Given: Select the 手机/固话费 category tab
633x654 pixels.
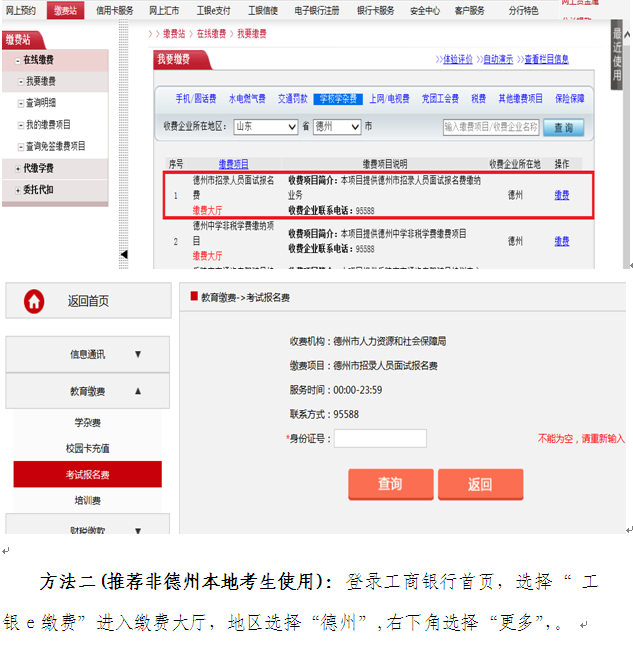Looking at the screenshot, I should [196, 99].
